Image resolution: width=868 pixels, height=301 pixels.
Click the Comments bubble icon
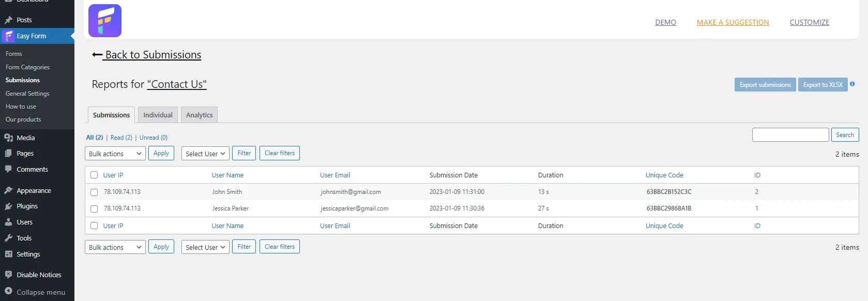click(x=8, y=169)
